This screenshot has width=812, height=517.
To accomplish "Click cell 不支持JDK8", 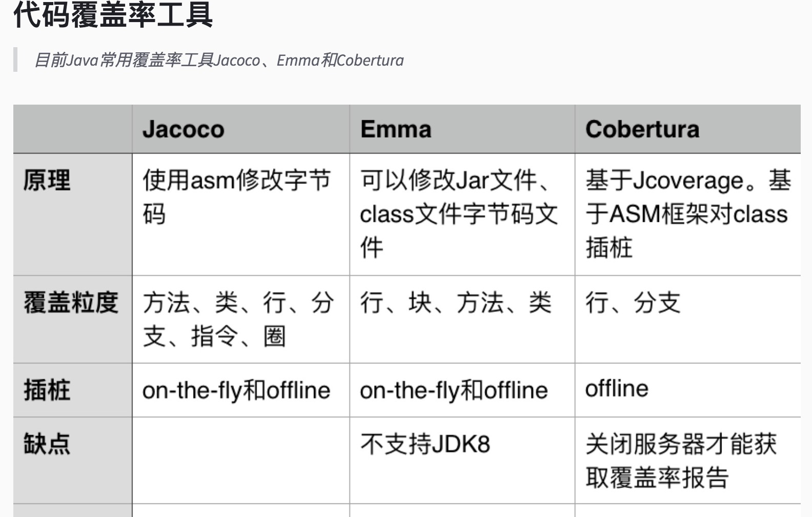I will click(x=462, y=460).
